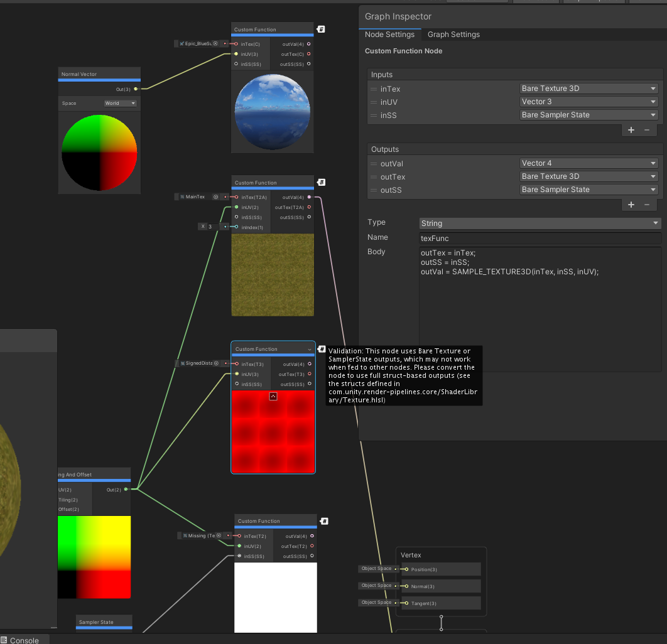Image resolution: width=667 pixels, height=644 pixels.
Task: Click the Graph Inspector panel title
Action: coord(398,16)
